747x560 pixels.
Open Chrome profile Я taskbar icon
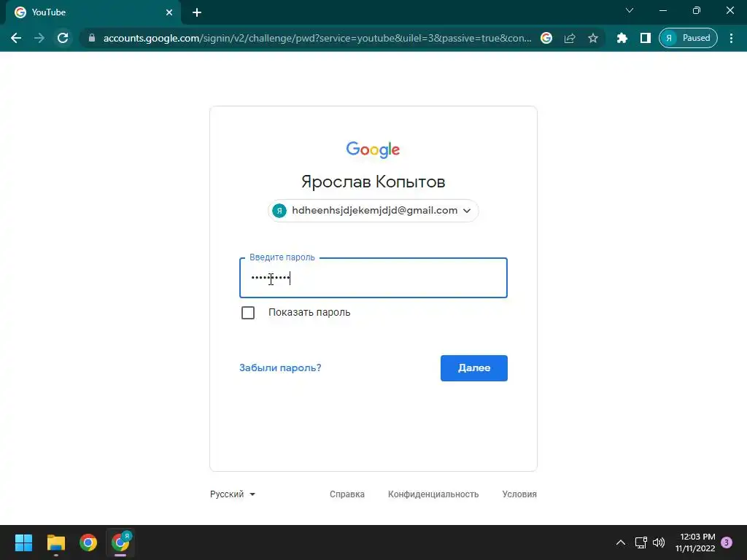120,542
